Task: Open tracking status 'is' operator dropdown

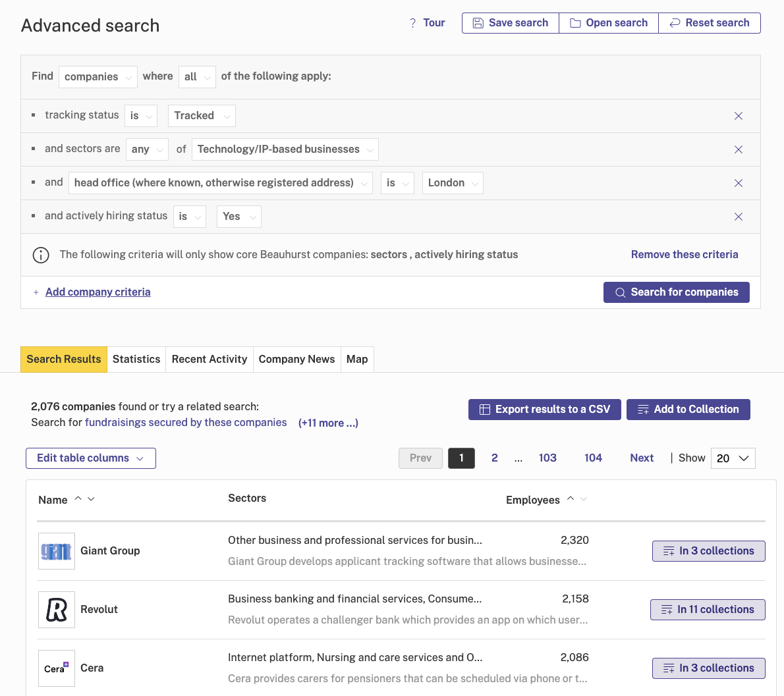Action: point(141,116)
